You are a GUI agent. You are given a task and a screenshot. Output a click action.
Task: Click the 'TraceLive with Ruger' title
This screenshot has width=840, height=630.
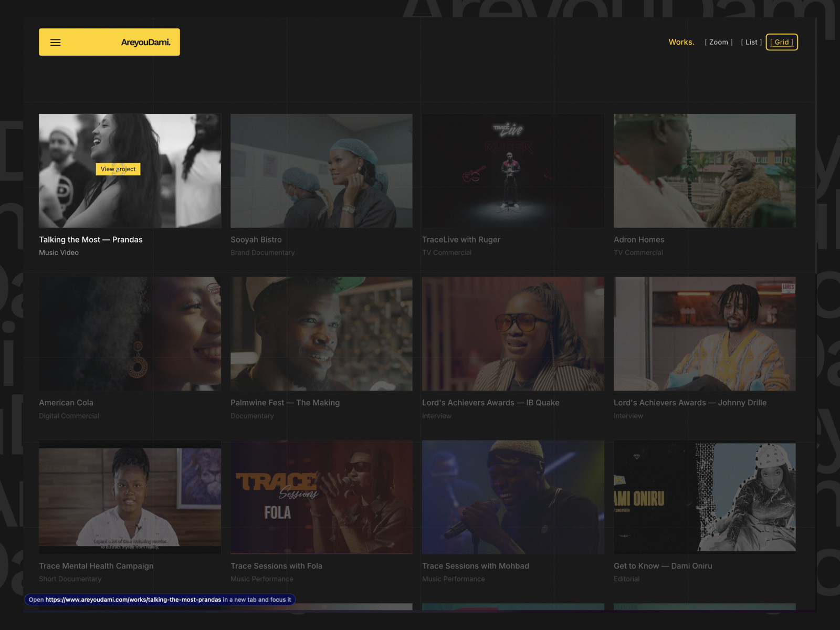coord(461,239)
